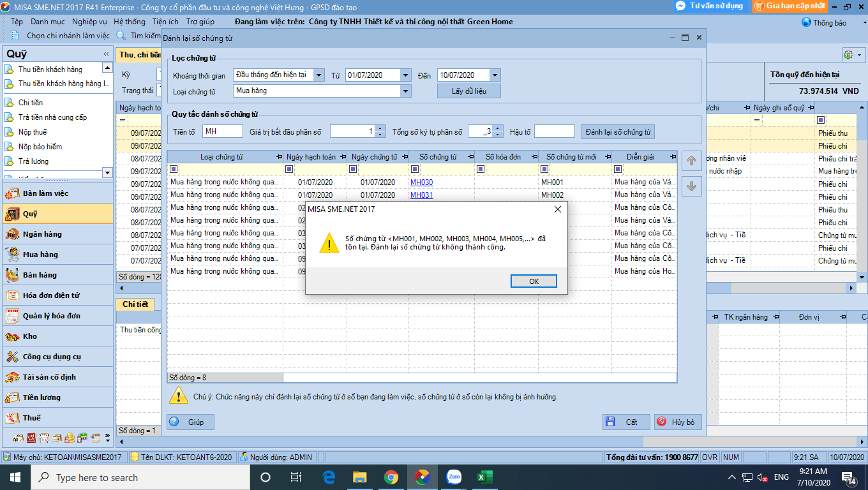Open the Excel icon in the taskbar
Screen dimensions: 868x490
(486, 477)
